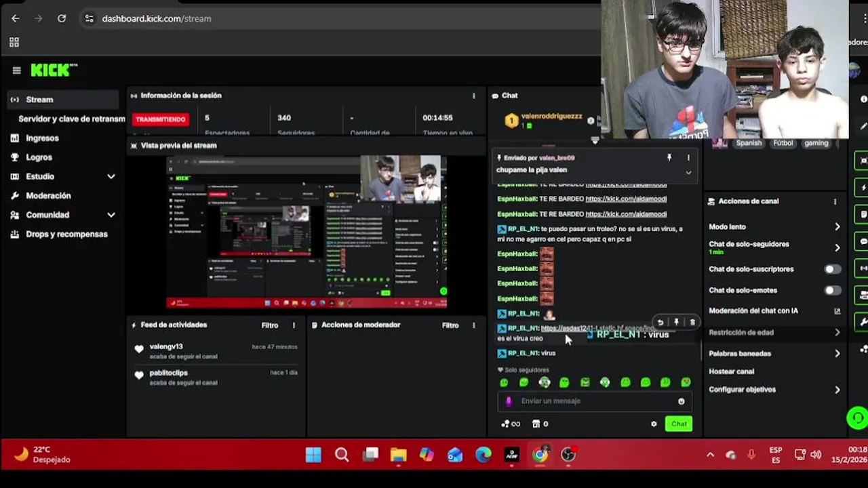868x488 pixels.
Task: Open Microsoft Edge from the taskbar
Action: coord(483,455)
